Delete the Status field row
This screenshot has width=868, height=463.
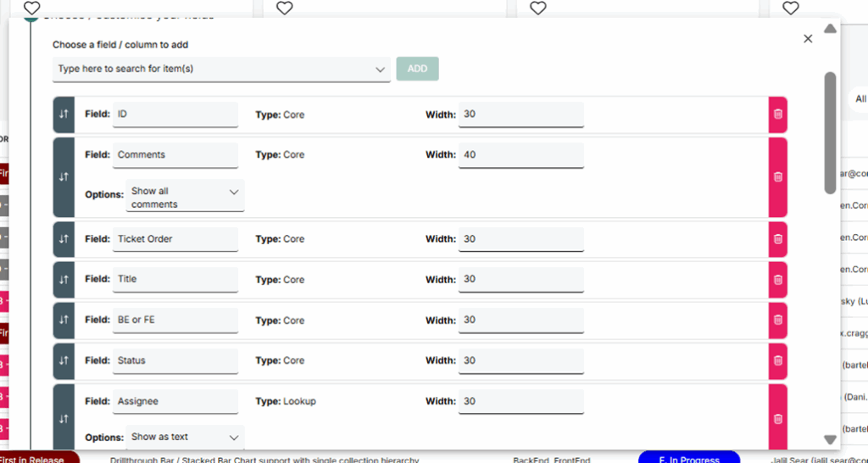[x=777, y=360]
